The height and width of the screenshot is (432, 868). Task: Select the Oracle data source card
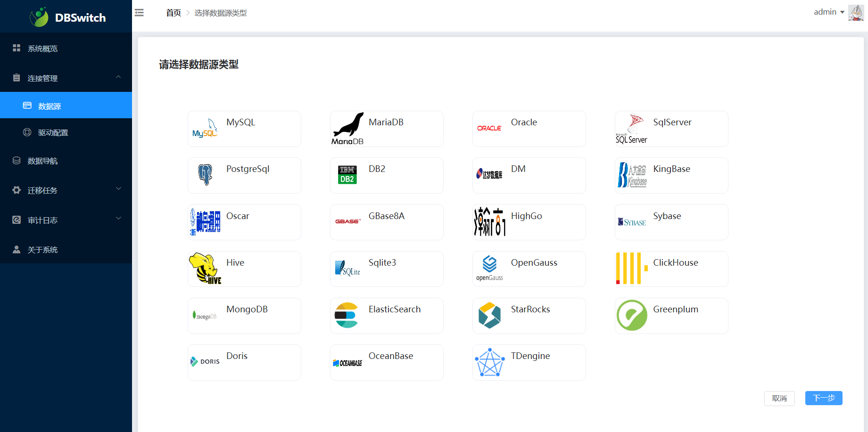[x=529, y=129]
